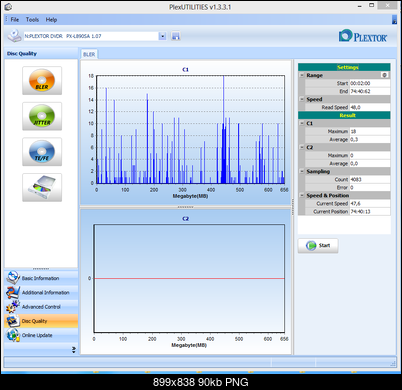
Task: Click the Range Start value 00:02:00
Action: coord(369,83)
